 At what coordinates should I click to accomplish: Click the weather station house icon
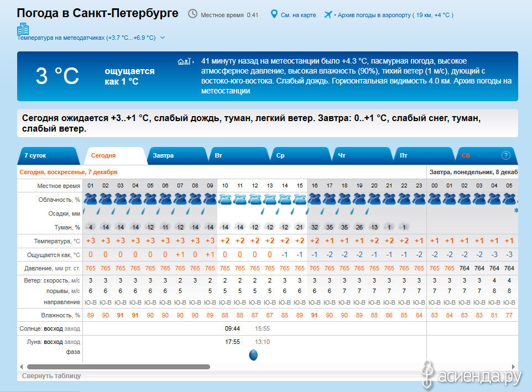(184, 61)
